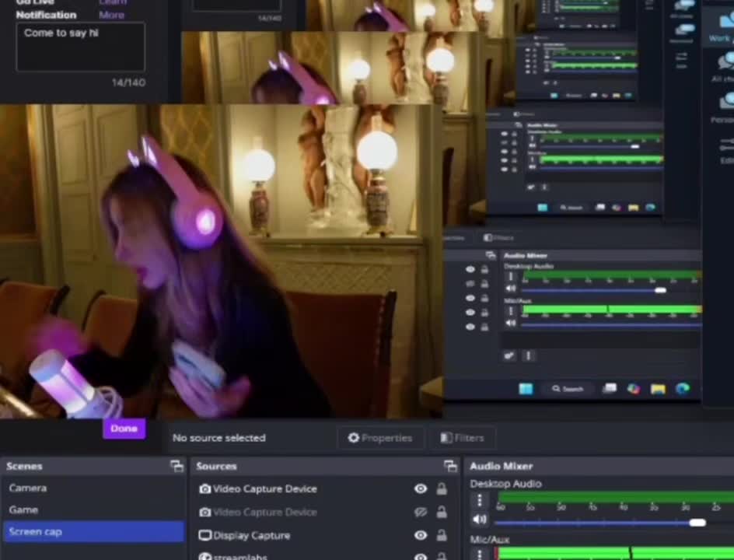The height and width of the screenshot is (560, 734).
Task: Pop out the Scenes panel
Action: click(x=177, y=466)
